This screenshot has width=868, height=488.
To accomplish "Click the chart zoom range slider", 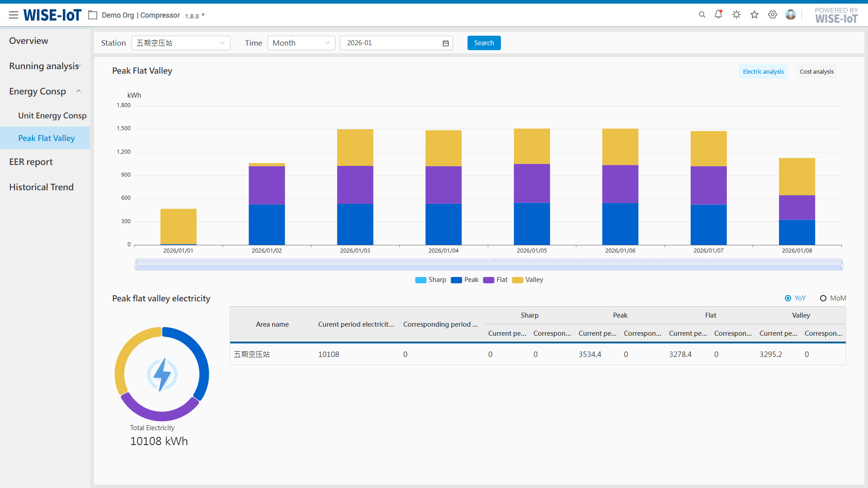I will [x=488, y=266].
